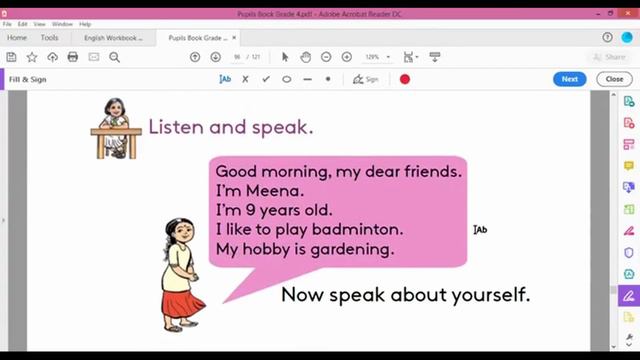
Task: Go to previous page up arrow
Action: (x=195, y=57)
